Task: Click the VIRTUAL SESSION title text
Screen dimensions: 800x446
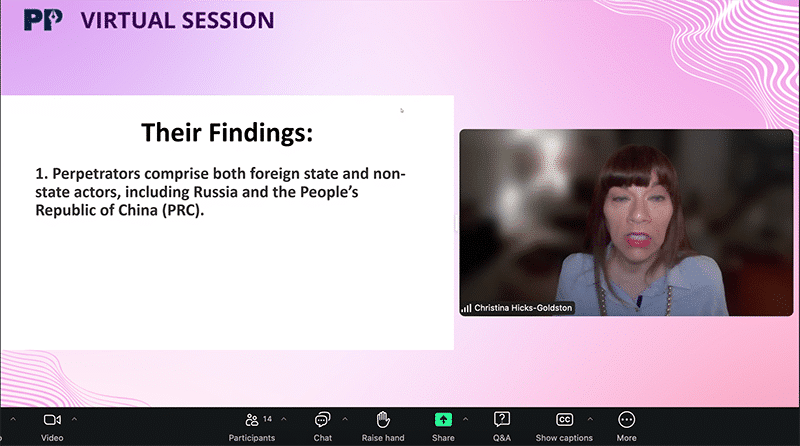Action: 176,20
